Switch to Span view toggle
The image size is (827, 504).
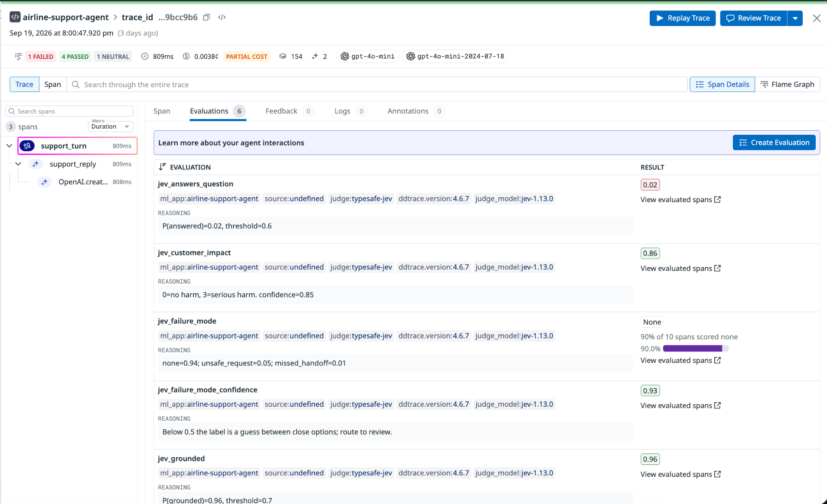[x=52, y=84]
